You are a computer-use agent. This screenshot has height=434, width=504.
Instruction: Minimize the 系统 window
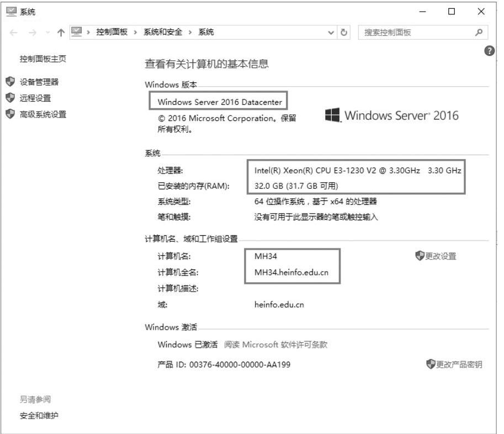(x=422, y=12)
